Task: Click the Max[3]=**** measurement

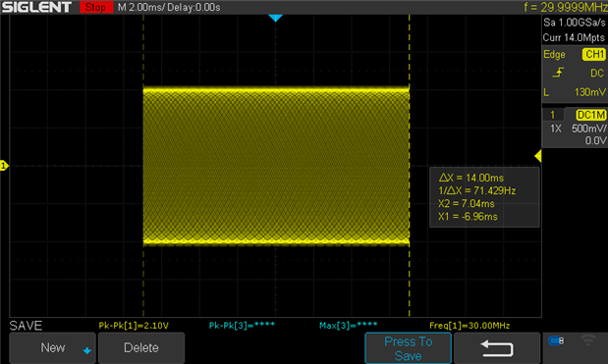Action: click(348, 326)
